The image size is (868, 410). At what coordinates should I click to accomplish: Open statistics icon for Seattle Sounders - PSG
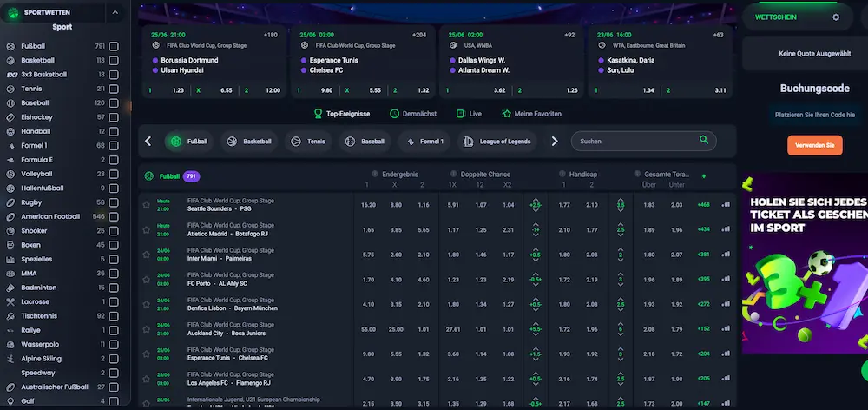pyautogui.click(x=726, y=204)
